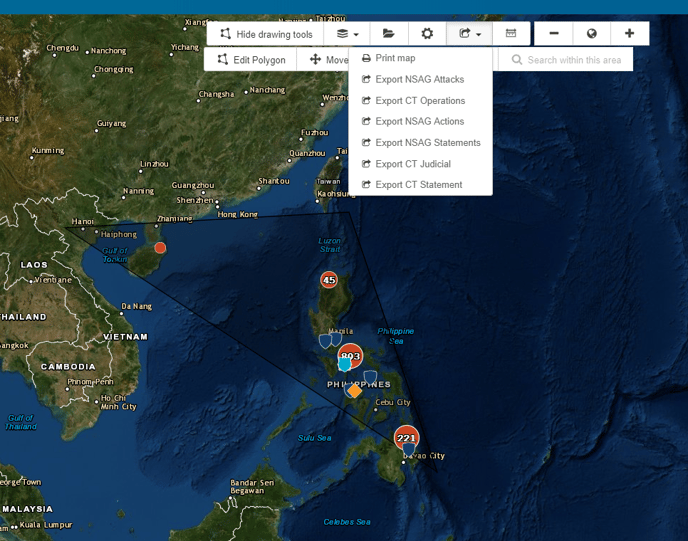Click the 45 cluster marker on Luzon
This screenshot has width=688, height=541.
329,280
